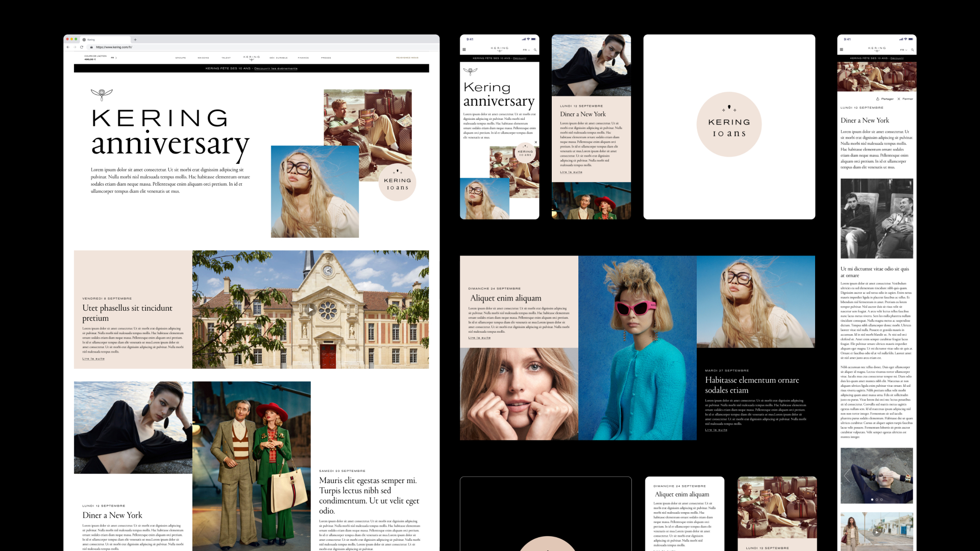
Task: Click REJOIGNEZ-NOUS in the top navigation
Action: [x=407, y=58]
